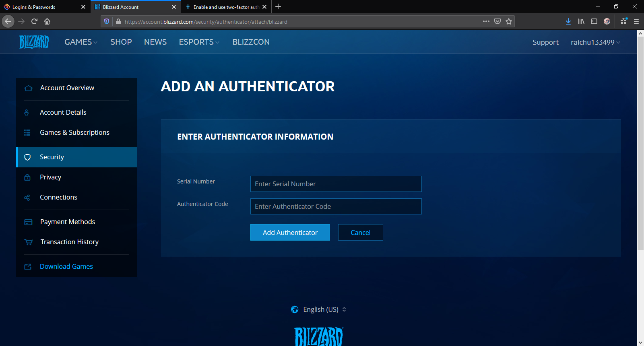Open SHOP in the navigation bar
Screen dimensions: 644x346
click(x=121, y=42)
